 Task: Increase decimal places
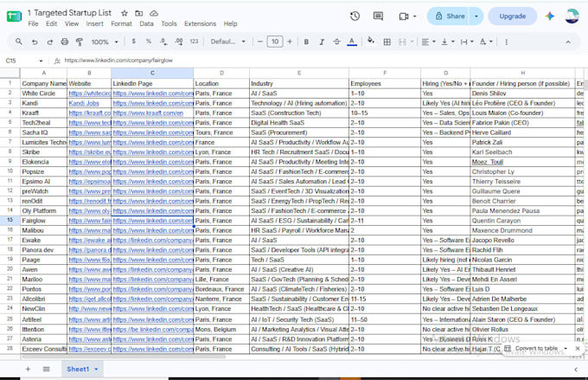pos(179,42)
